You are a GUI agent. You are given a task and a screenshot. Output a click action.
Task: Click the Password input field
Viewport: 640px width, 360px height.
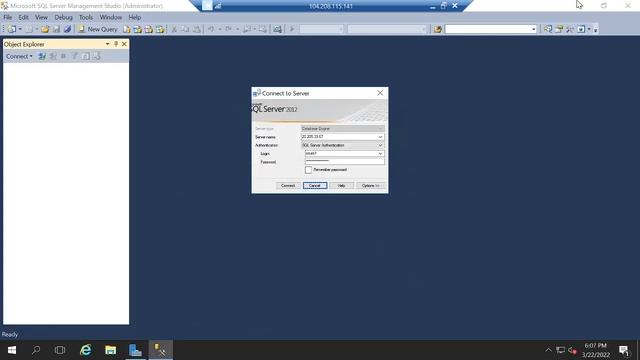[344, 162]
